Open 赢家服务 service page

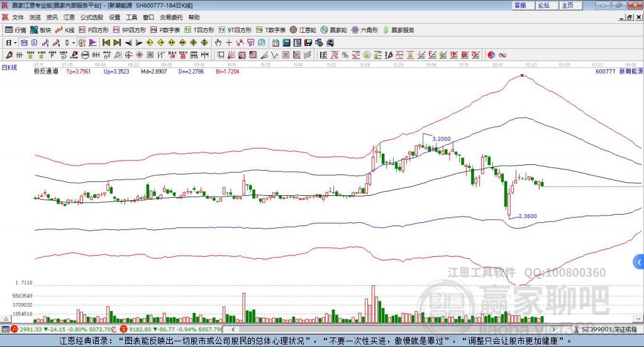398,30
